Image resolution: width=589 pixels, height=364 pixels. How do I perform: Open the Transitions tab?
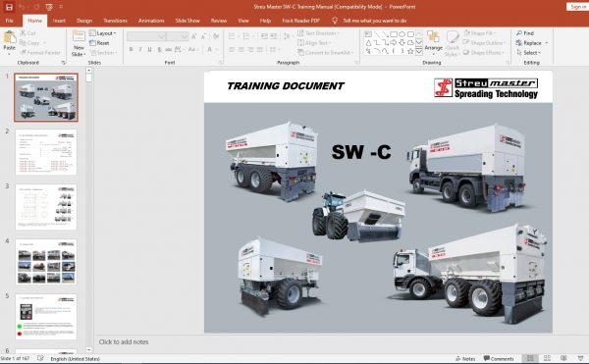click(115, 21)
